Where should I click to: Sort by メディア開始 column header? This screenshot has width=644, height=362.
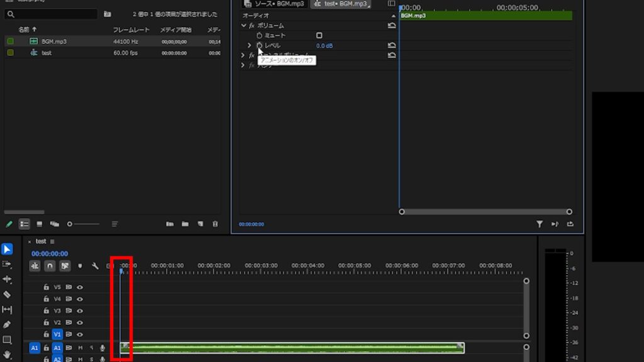[x=176, y=30]
